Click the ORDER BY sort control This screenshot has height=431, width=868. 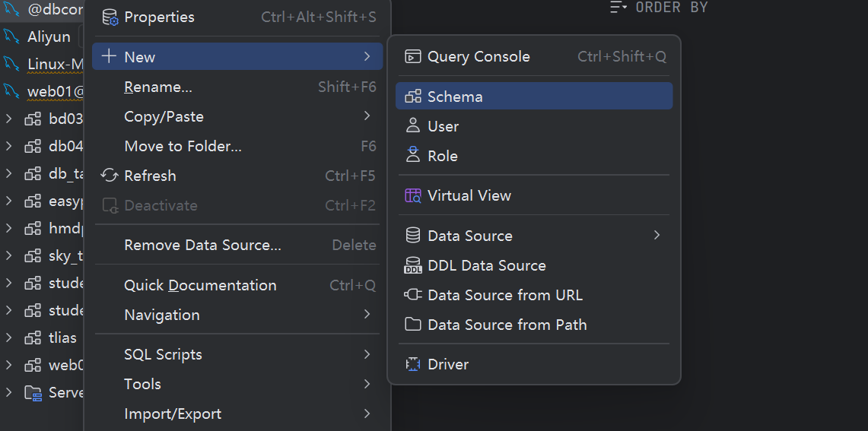tap(660, 8)
